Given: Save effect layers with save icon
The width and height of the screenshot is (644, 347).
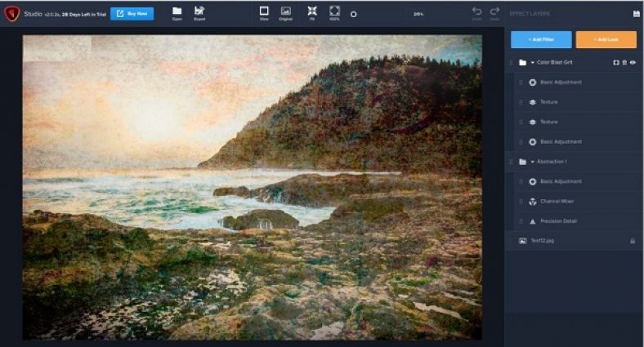Looking at the screenshot, I should coord(636,14).
